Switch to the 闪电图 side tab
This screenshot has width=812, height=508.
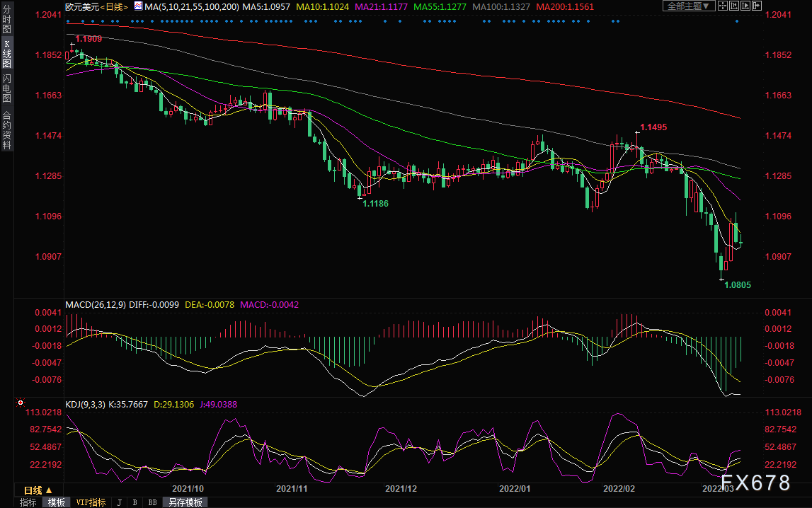coord(6,89)
